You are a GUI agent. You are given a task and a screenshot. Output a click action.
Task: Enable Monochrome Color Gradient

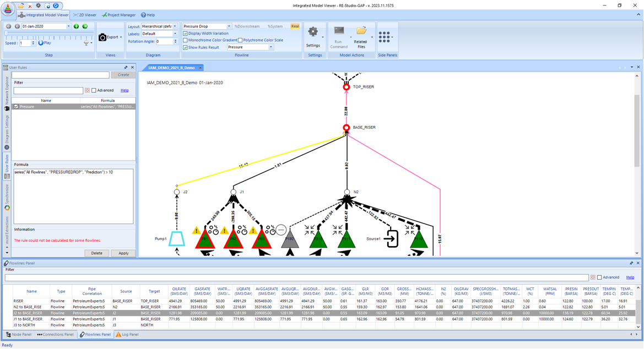click(x=185, y=40)
